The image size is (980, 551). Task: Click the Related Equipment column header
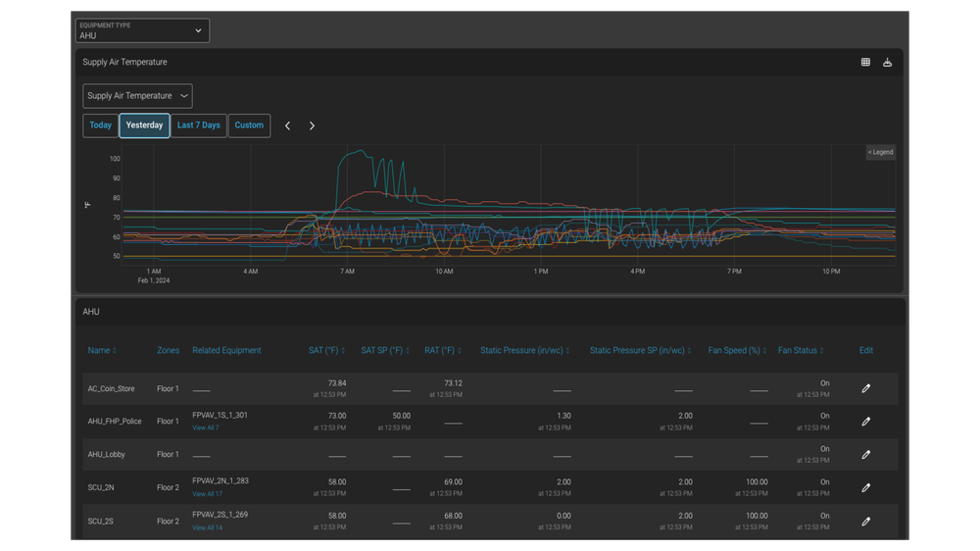click(x=226, y=350)
